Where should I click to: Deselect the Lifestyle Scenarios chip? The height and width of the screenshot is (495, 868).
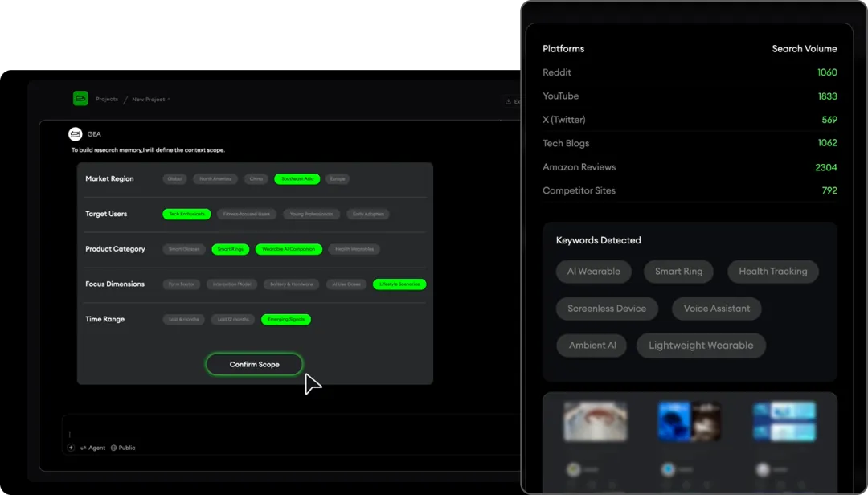[399, 284]
